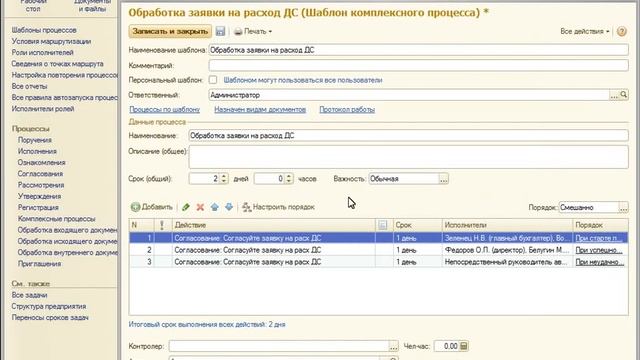Open the help question mark icon

[x=622, y=31]
